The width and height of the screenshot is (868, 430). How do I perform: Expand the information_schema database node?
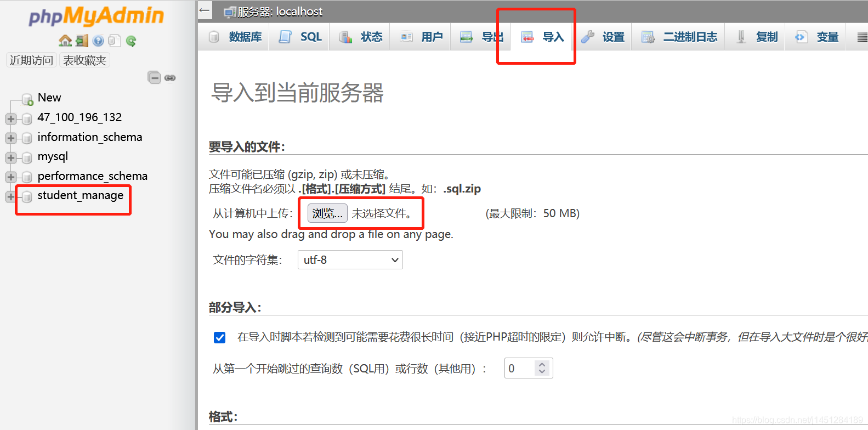click(x=10, y=138)
